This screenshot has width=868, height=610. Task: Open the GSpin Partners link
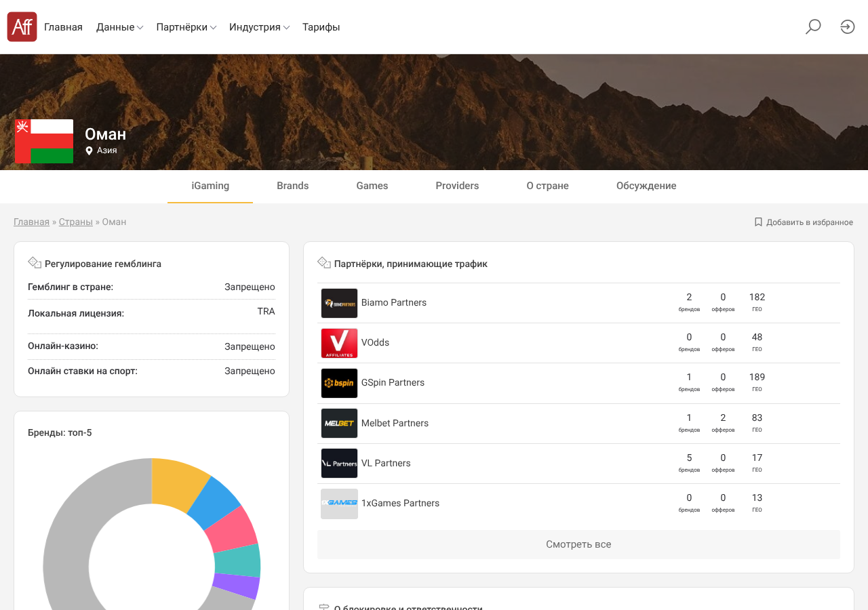[x=393, y=382]
